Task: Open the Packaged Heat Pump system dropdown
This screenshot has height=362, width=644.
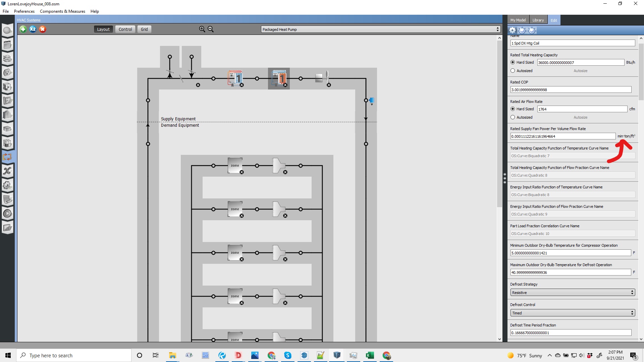Action: point(498,29)
